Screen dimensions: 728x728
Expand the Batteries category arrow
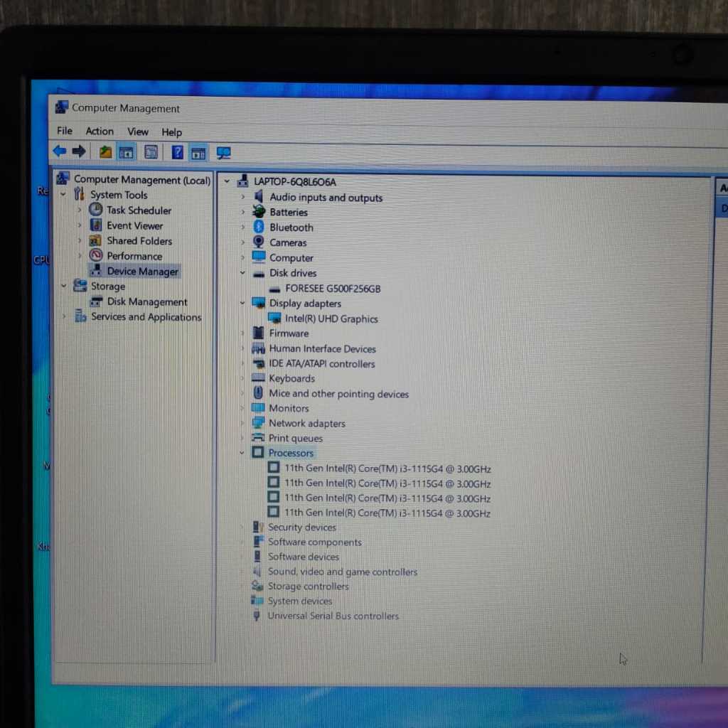243,212
